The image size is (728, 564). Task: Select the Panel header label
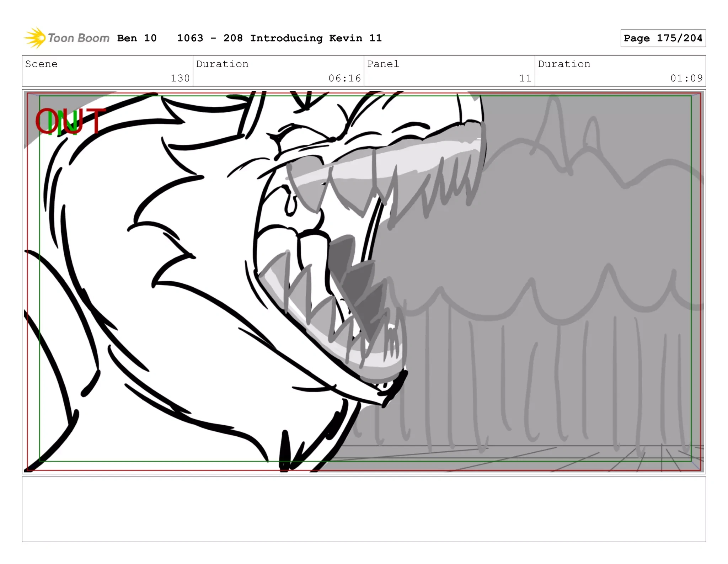(383, 64)
